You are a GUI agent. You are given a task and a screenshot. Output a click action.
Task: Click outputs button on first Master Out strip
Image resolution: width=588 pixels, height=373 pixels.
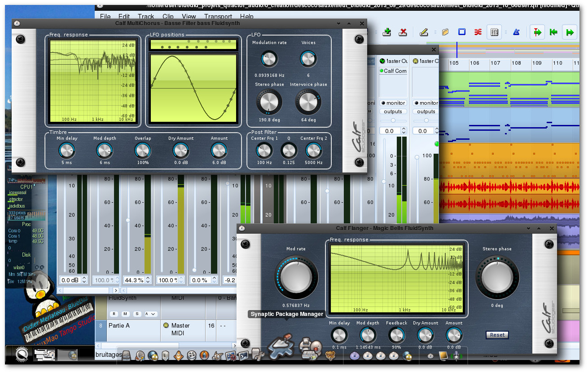(x=393, y=111)
